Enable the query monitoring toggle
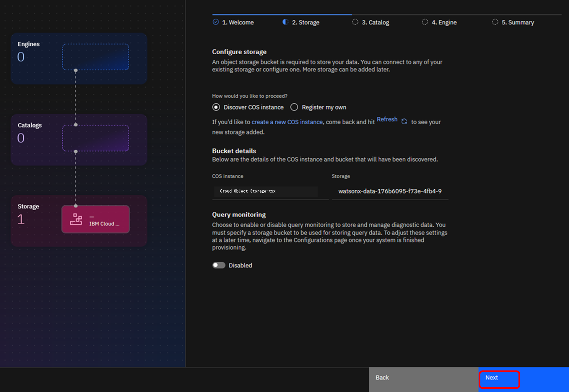Viewport: 569px width, 392px height. click(x=219, y=265)
